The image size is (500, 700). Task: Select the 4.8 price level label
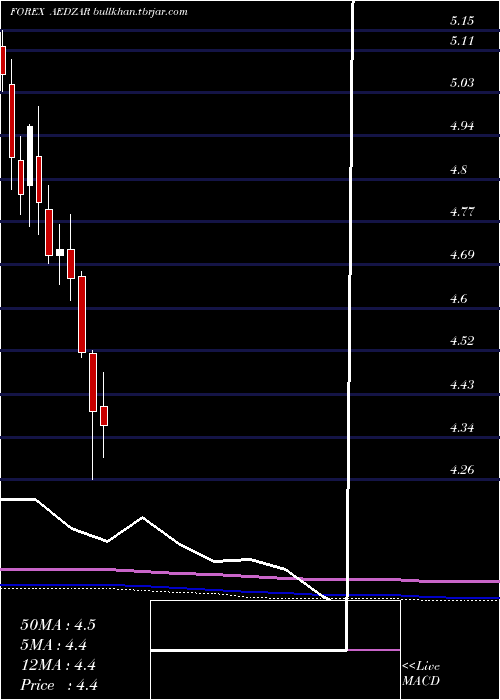(x=458, y=170)
